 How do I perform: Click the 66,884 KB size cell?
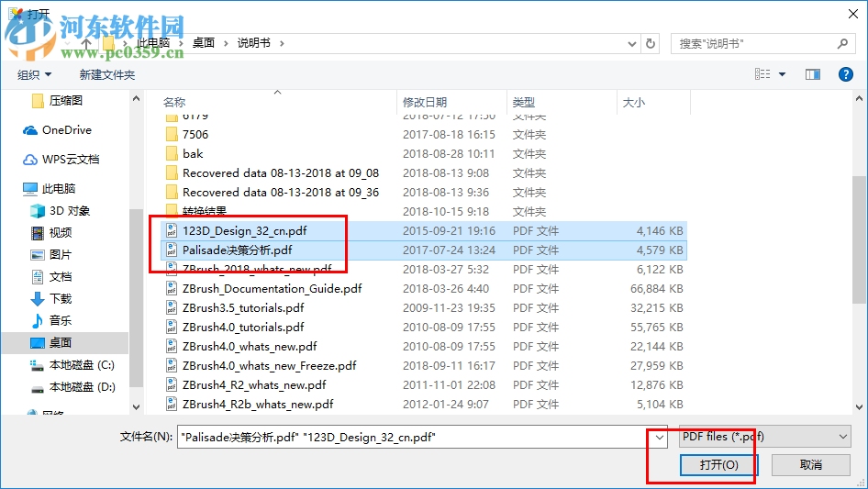pyautogui.click(x=657, y=288)
